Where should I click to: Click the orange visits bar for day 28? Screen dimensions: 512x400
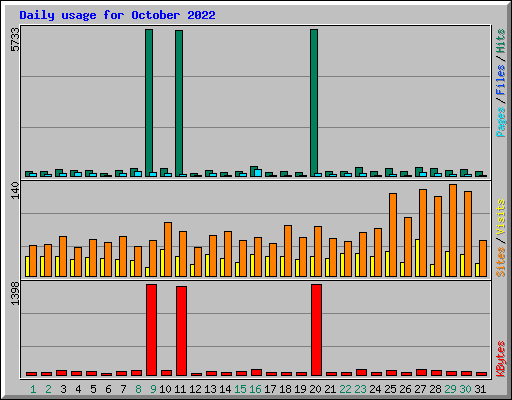pos(438,236)
